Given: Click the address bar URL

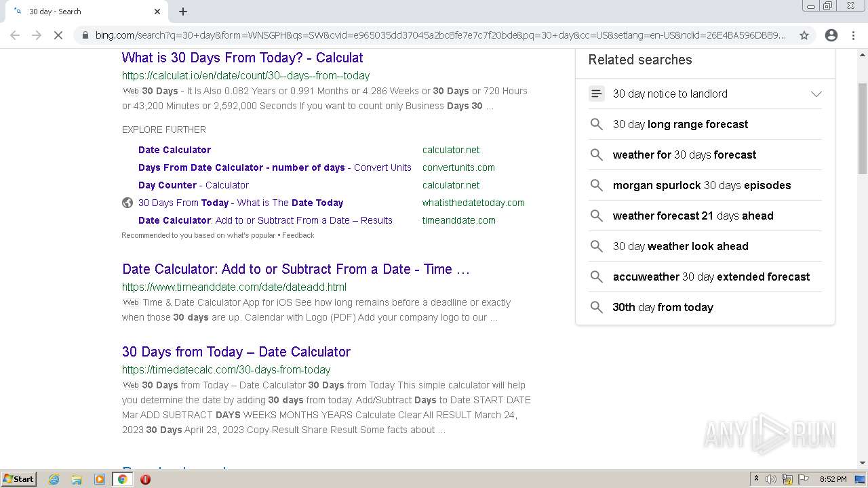Looking at the screenshot, I should point(441,35).
